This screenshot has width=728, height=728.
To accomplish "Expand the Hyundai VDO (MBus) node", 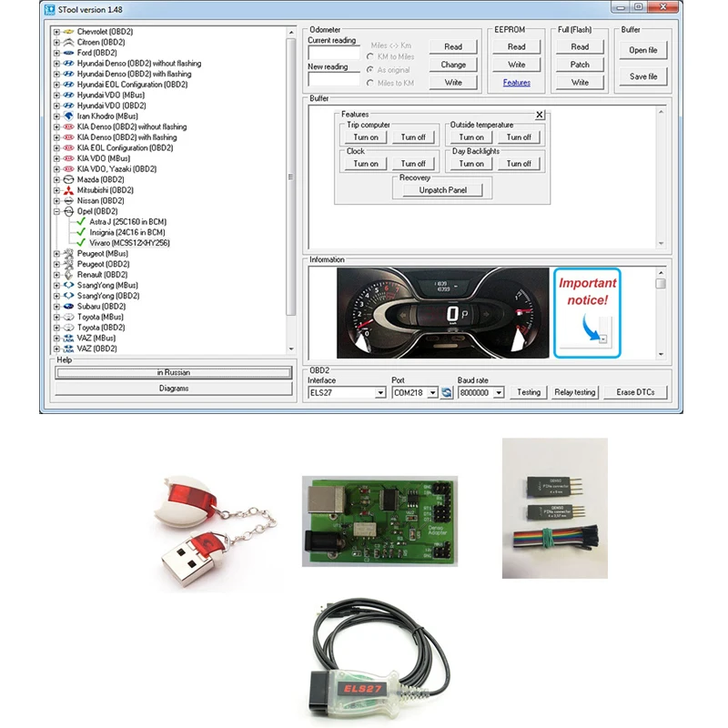I will click(56, 96).
